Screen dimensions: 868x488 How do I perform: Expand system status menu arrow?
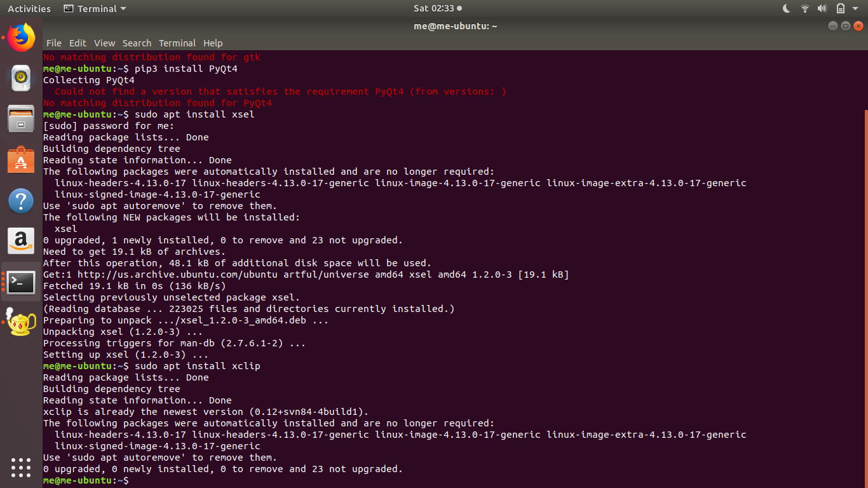pyautogui.click(x=855, y=8)
